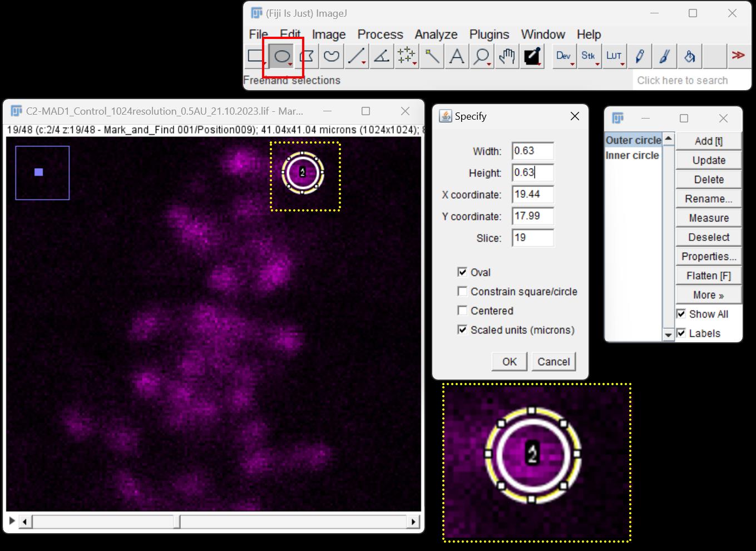Viewport: 756px width, 551px height.
Task: Select the Hand scrolling tool
Action: (506, 56)
